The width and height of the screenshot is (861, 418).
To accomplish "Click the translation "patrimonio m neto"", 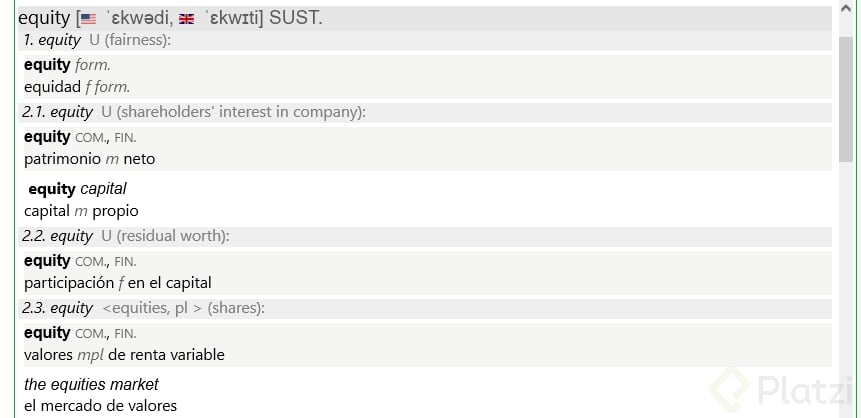I will (90, 159).
